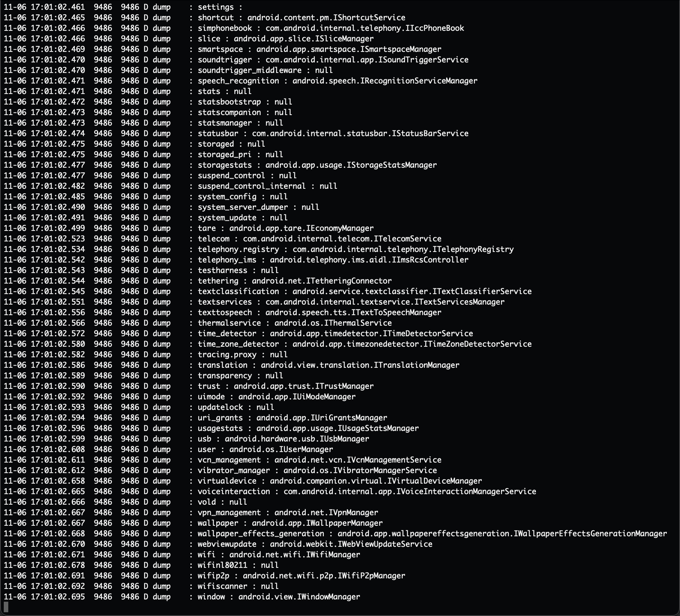Click the 'telephony.registry' service name
680x616 pixels.
pos(238,249)
